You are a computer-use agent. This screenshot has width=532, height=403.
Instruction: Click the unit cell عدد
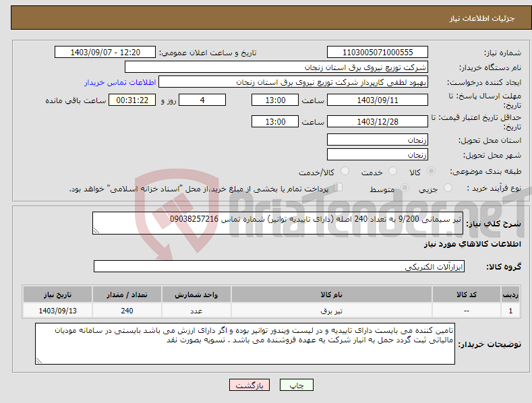(x=196, y=311)
